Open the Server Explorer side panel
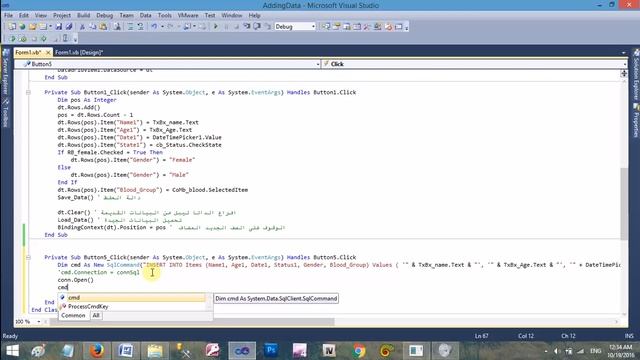Image resolution: width=640 pixels, height=360 pixels. click(6, 70)
